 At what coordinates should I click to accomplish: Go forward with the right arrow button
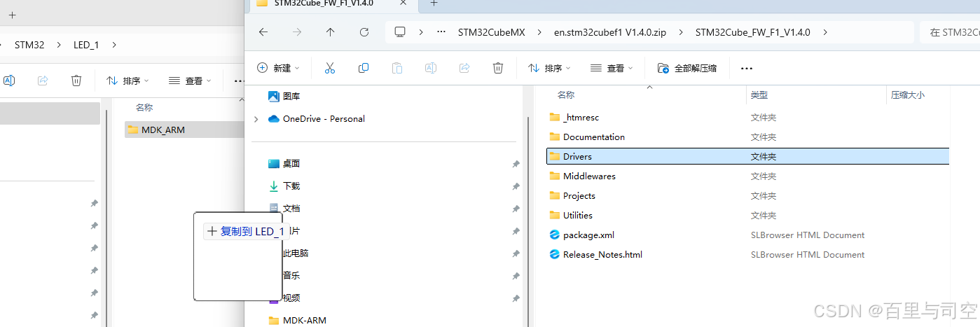(297, 32)
